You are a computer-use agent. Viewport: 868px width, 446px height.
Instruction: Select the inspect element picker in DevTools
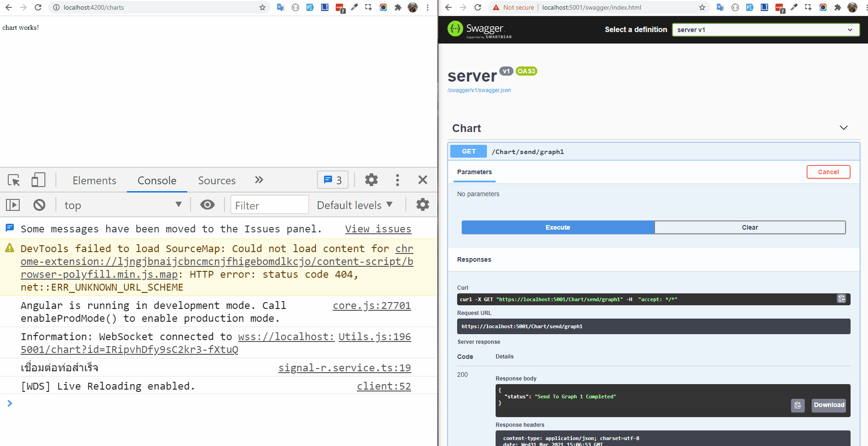[14, 180]
